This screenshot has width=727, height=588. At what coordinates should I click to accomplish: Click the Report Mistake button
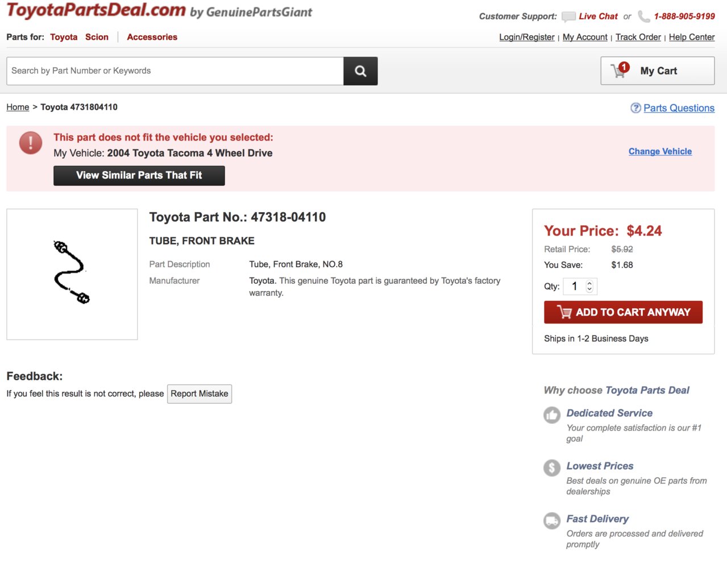click(x=200, y=394)
